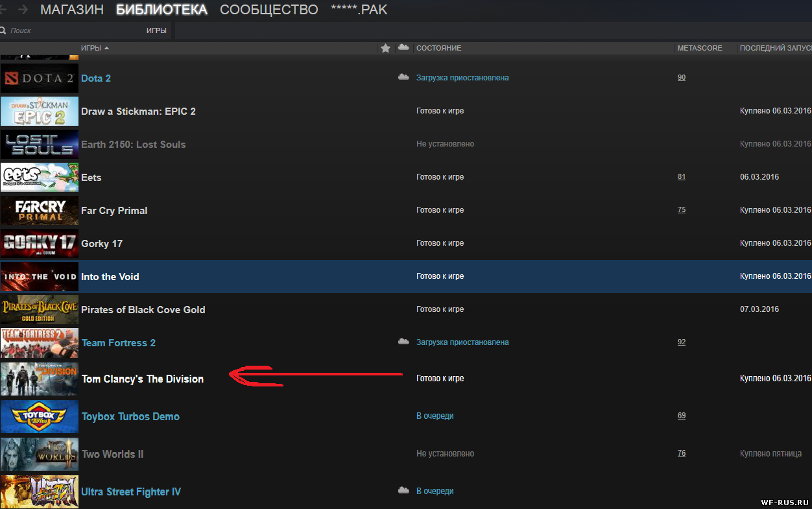Select the Toybox Turbos Demo title
Image resolution: width=812 pixels, height=509 pixels.
pyautogui.click(x=130, y=416)
